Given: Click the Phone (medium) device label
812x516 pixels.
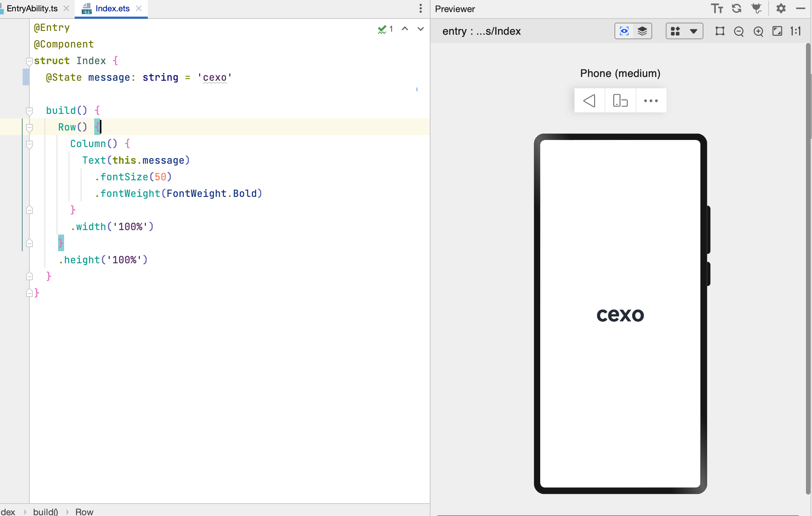Looking at the screenshot, I should click(x=620, y=73).
